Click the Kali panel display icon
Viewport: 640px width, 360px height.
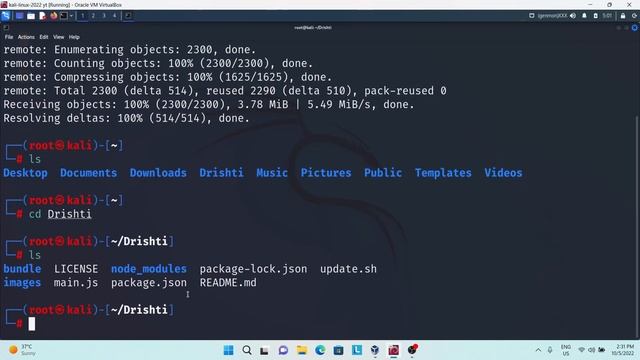click(x=531, y=16)
